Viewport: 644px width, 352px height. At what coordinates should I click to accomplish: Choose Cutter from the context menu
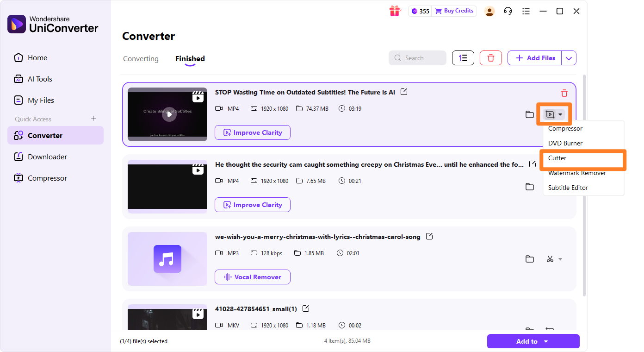[x=557, y=158]
